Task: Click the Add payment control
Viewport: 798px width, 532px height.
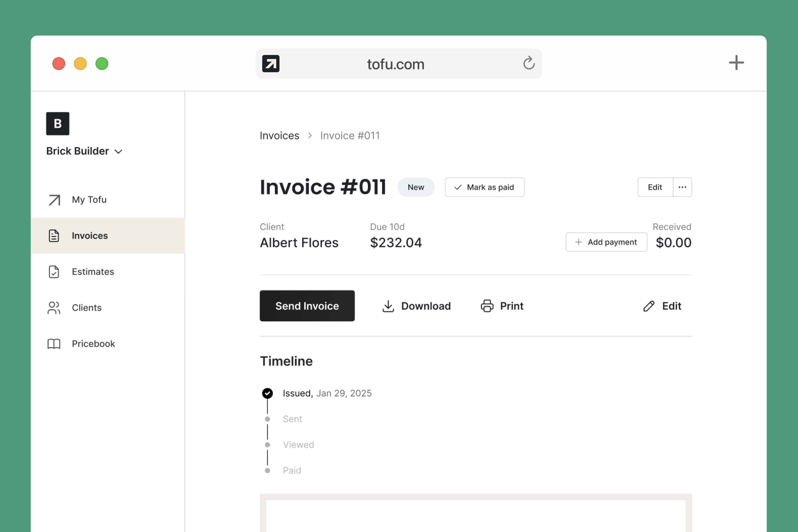Action: click(x=606, y=242)
